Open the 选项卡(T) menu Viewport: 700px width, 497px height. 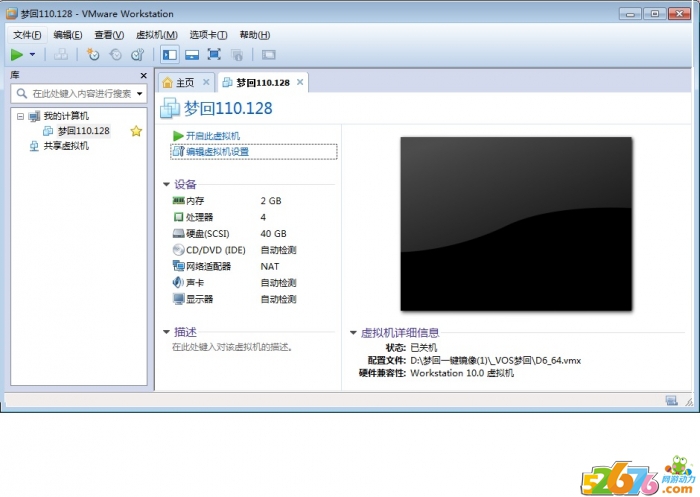point(208,35)
